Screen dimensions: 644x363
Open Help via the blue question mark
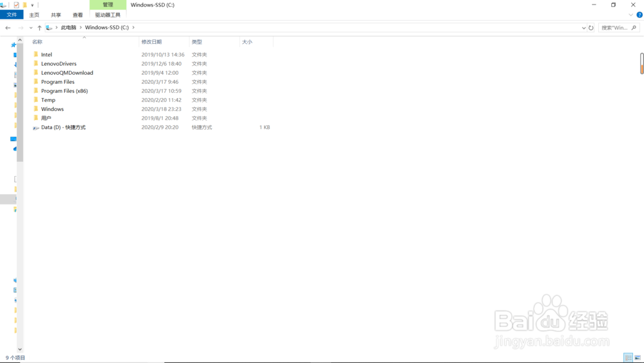point(639,15)
